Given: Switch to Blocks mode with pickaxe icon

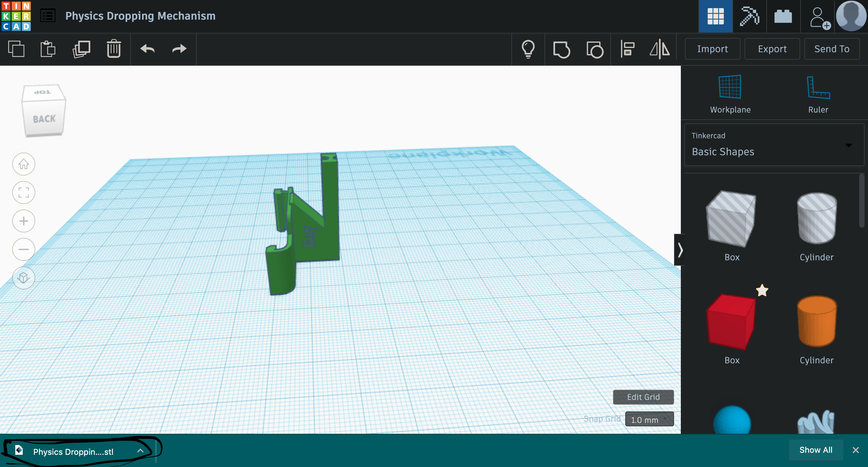Looking at the screenshot, I should click(x=749, y=16).
